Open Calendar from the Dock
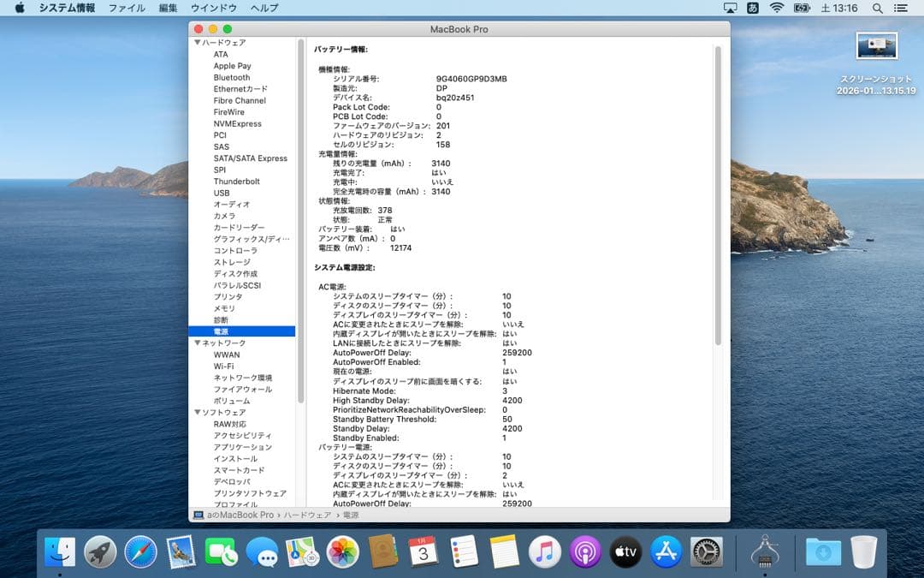Viewport: 924px width, 578px height. 423,552
